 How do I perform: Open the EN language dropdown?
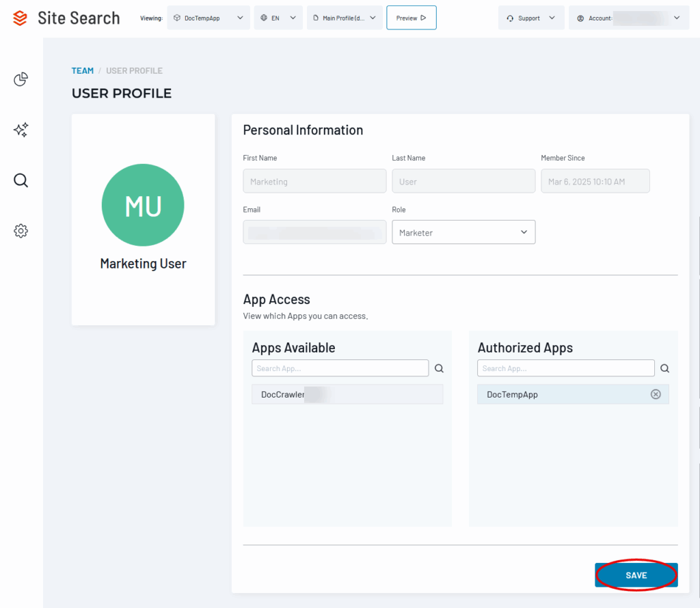(x=278, y=18)
